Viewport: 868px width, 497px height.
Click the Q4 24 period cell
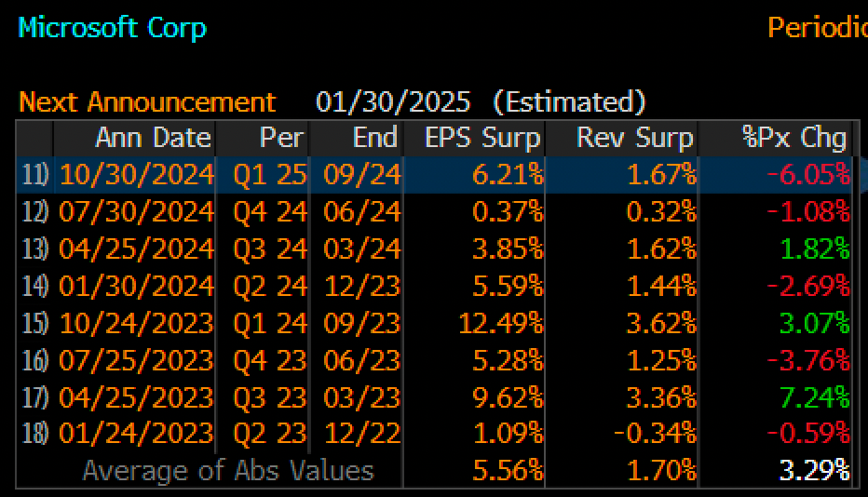tap(269, 212)
